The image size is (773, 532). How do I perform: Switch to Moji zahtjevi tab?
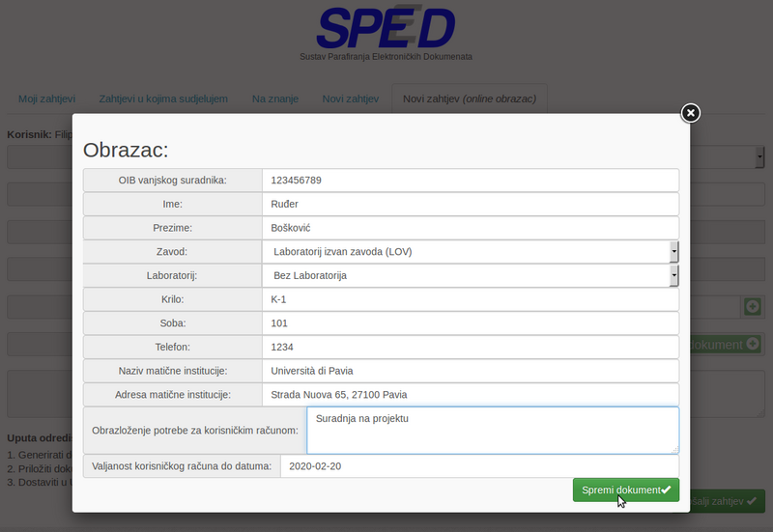point(46,98)
